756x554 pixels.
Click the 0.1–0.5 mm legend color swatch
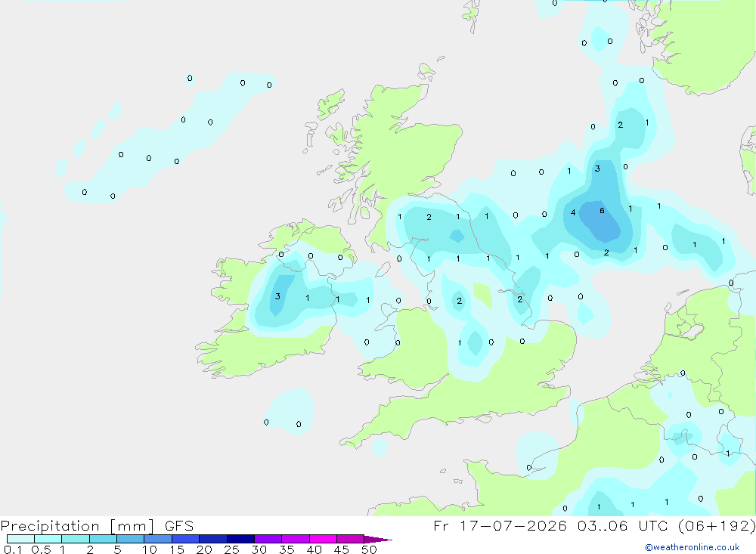click(x=20, y=539)
